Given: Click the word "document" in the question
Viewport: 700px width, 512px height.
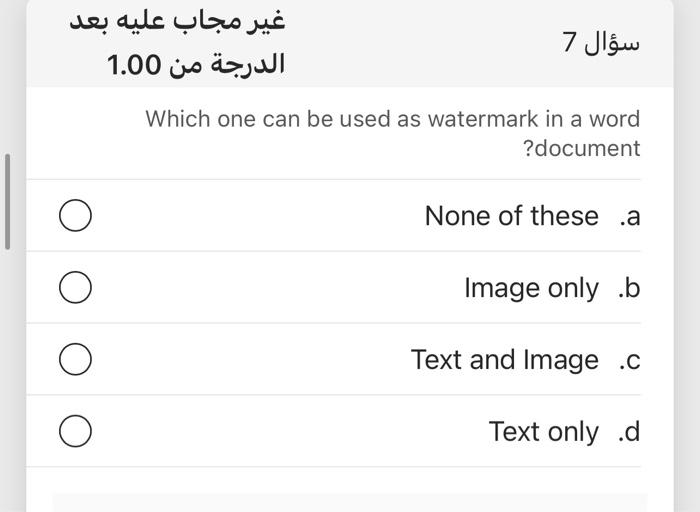Looking at the screenshot, I should pyautogui.click(x=586, y=149).
